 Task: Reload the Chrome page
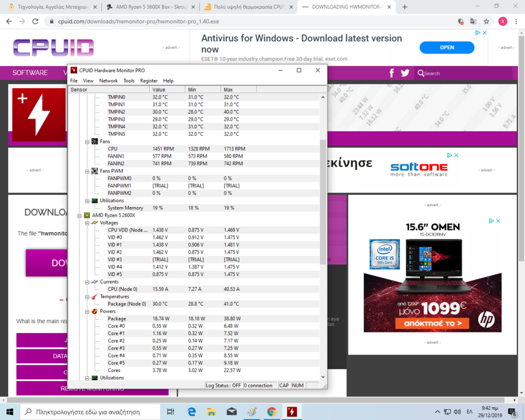pos(35,22)
